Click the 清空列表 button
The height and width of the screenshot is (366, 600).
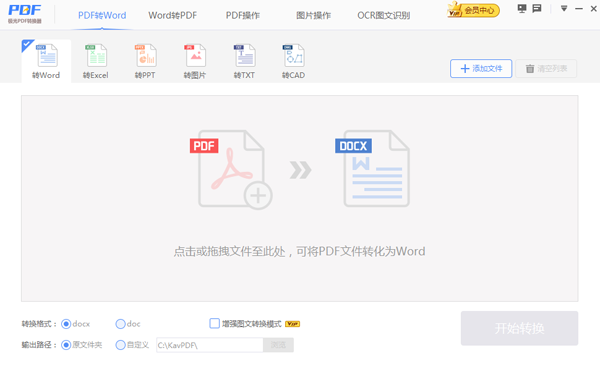coord(546,69)
